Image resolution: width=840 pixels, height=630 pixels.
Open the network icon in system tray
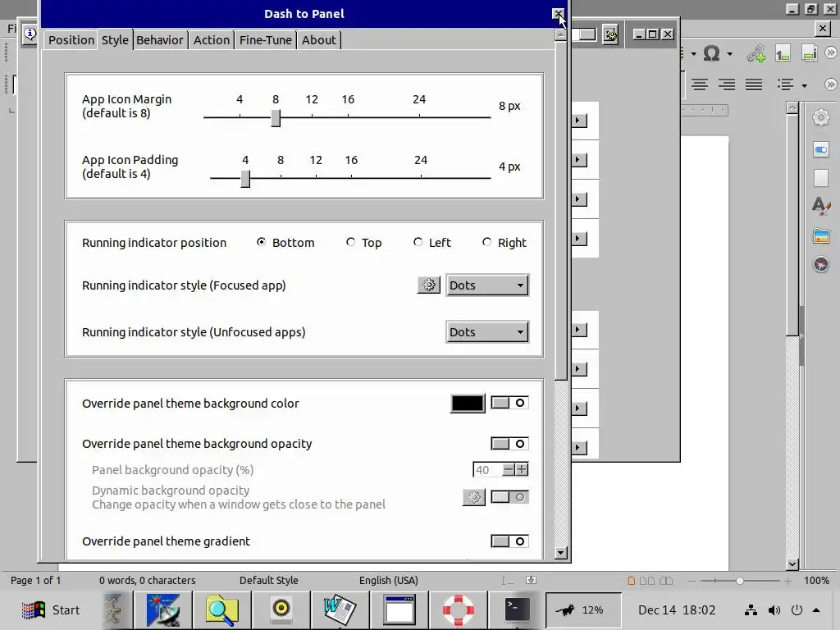coord(751,610)
